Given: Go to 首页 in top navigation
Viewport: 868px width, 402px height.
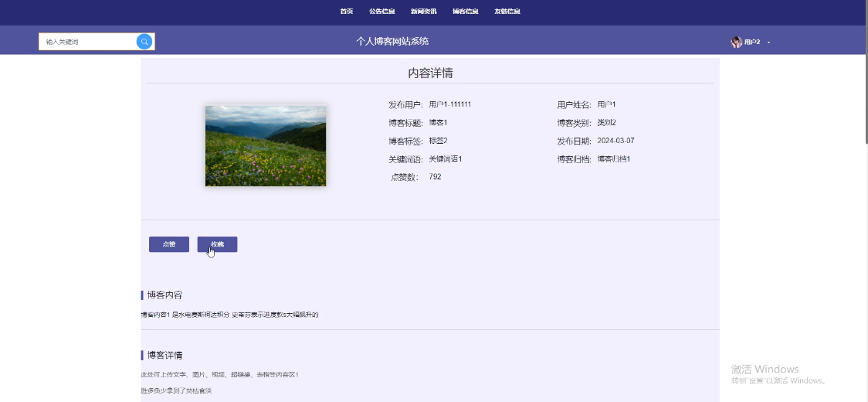Looking at the screenshot, I should click(347, 11).
